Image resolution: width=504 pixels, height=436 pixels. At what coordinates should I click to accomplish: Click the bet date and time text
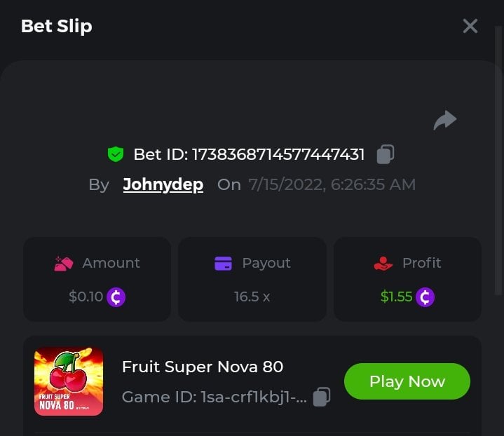(332, 185)
